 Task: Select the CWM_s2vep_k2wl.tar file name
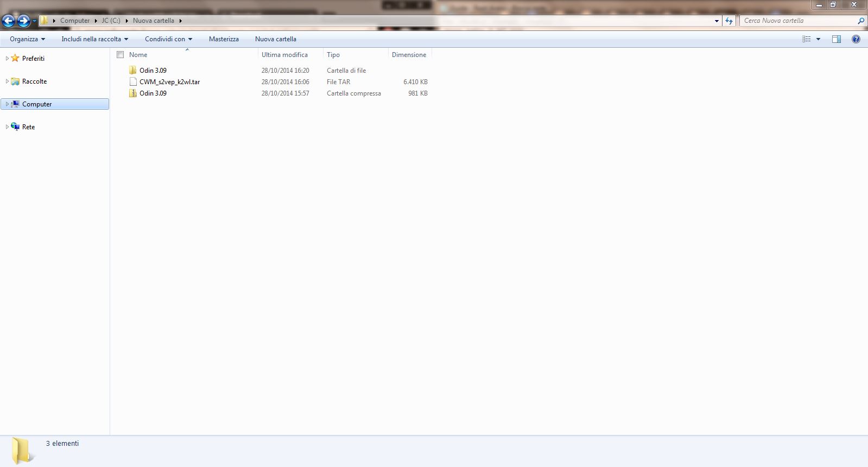169,82
